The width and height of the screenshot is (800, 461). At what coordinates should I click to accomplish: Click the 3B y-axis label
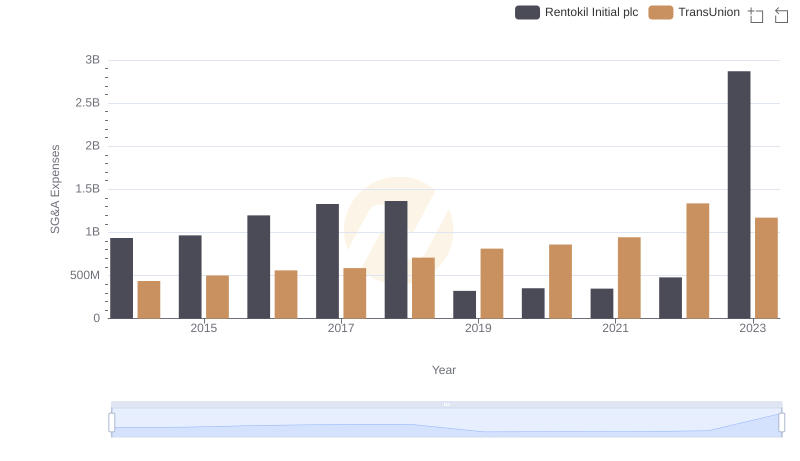[x=92, y=60]
